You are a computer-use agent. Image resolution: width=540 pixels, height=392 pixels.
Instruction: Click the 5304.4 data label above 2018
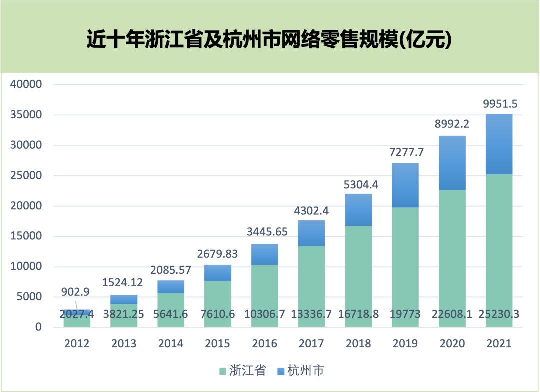(358, 184)
